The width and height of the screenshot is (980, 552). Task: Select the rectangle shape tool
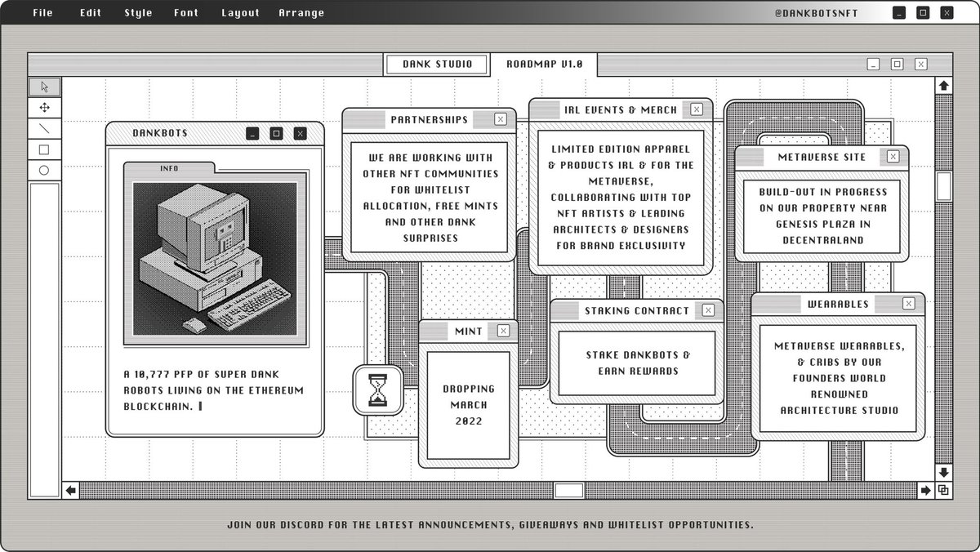coord(44,149)
